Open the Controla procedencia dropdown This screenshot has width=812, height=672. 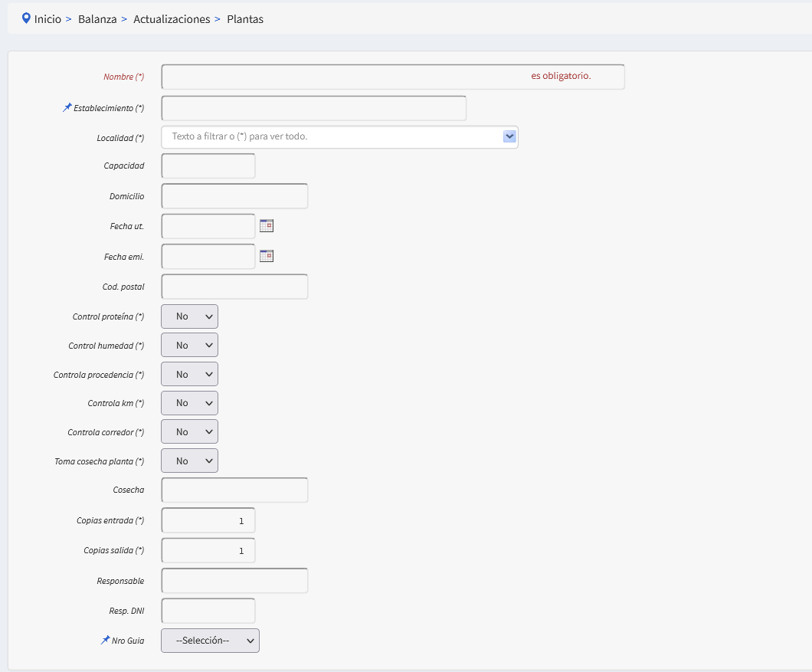[x=189, y=375]
